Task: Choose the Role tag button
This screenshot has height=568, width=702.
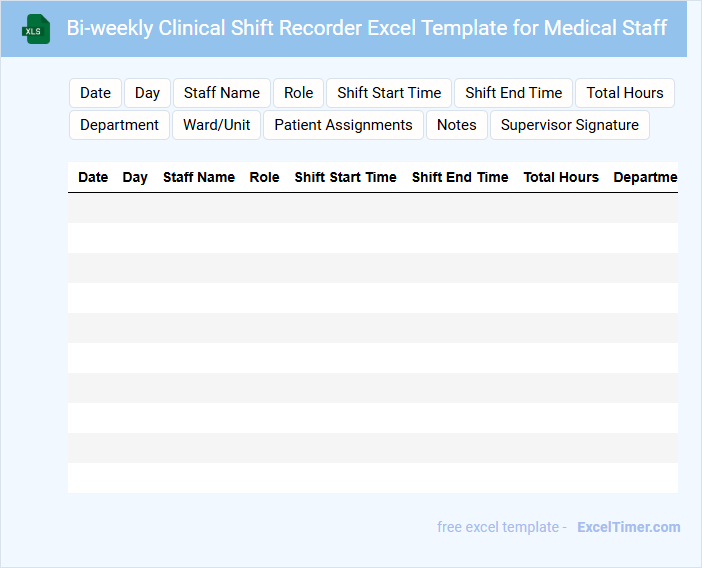Action: click(298, 93)
